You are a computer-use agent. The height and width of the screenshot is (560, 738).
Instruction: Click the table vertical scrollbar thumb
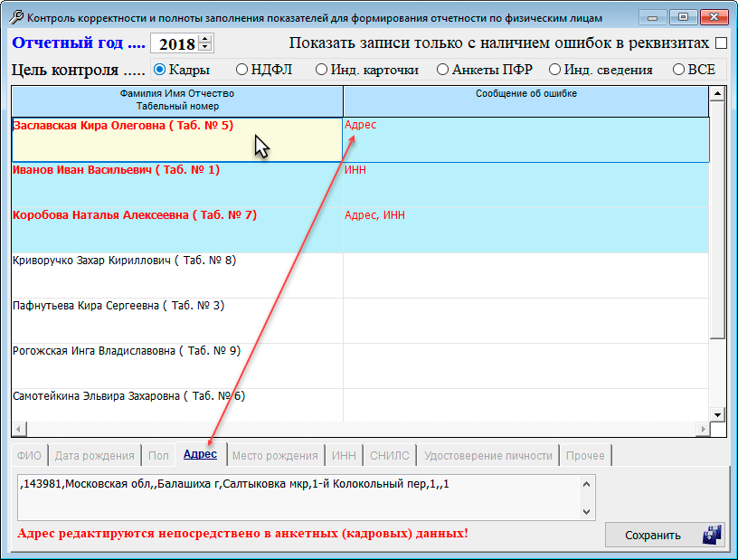point(717,220)
